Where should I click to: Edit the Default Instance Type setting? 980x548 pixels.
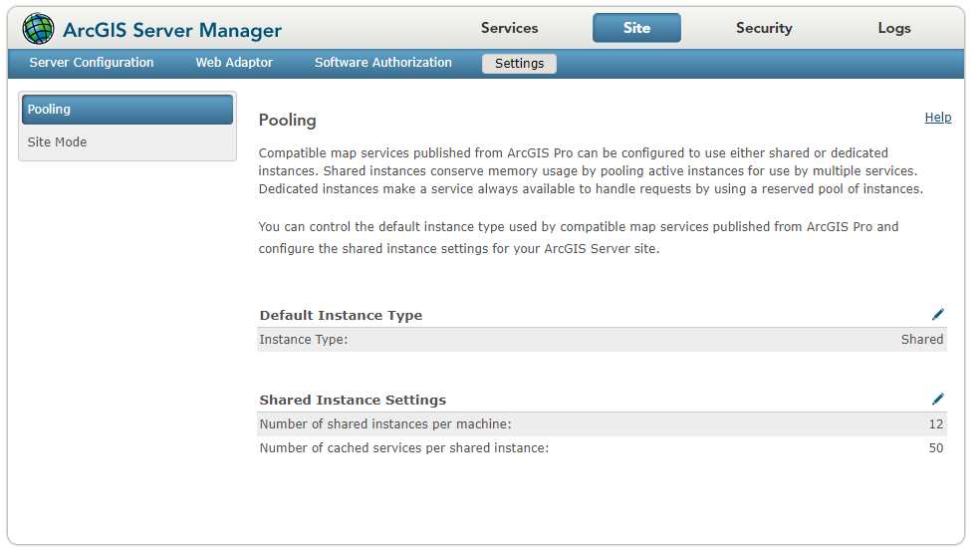point(937,315)
